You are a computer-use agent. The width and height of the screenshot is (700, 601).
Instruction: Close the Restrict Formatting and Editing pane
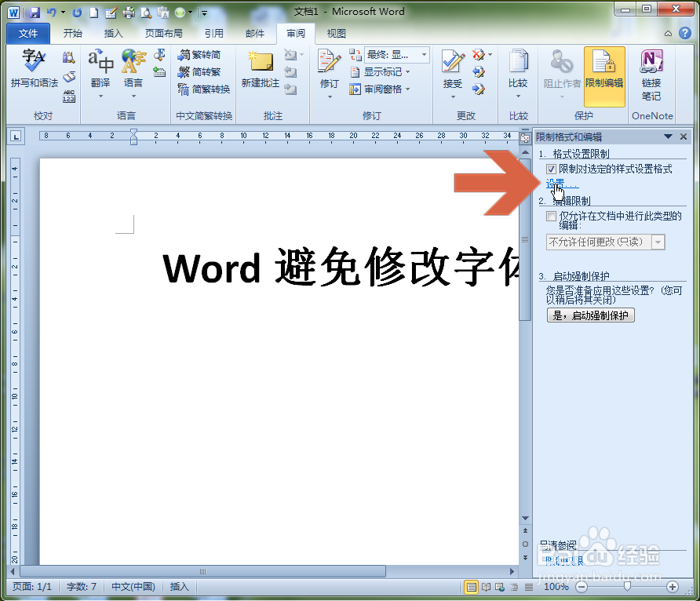[684, 137]
